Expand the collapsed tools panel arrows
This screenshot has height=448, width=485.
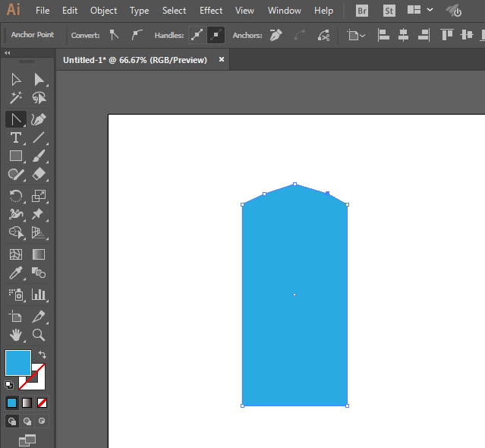point(8,53)
